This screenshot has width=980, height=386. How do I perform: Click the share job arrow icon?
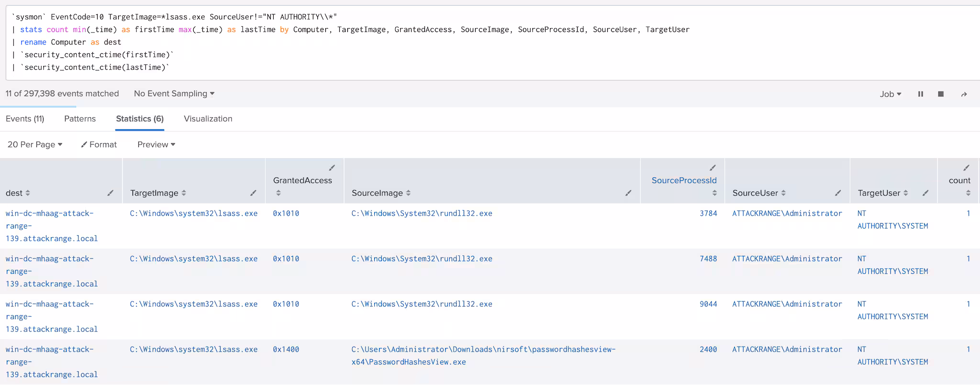[964, 94]
